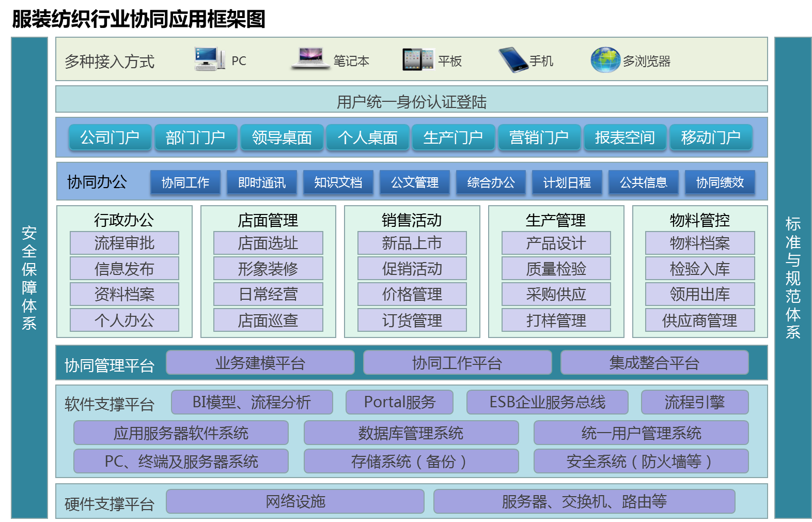The width and height of the screenshot is (812, 522).
Task: Select the 供应商管理 item
Action: point(700,320)
